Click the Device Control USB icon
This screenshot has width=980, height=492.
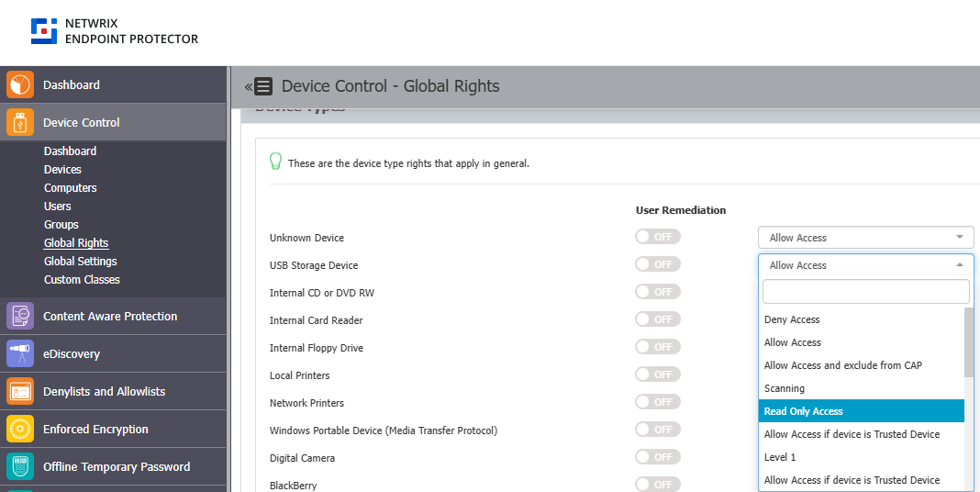(x=20, y=123)
